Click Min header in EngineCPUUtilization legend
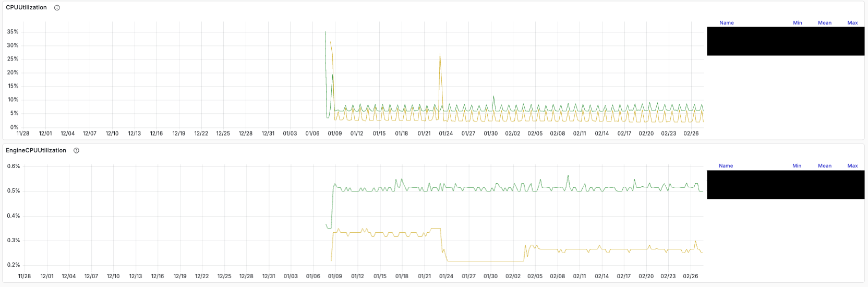Screen dimensions: 868x287 pos(797,166)
